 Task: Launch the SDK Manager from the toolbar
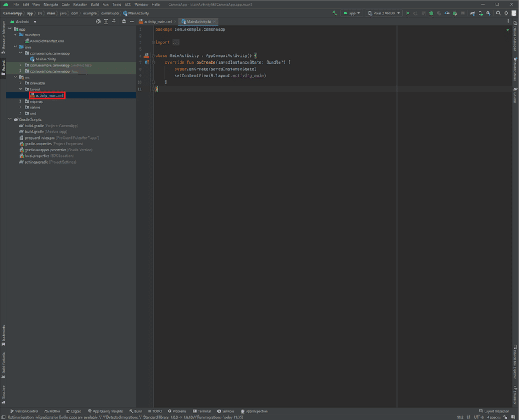(488, 12)
